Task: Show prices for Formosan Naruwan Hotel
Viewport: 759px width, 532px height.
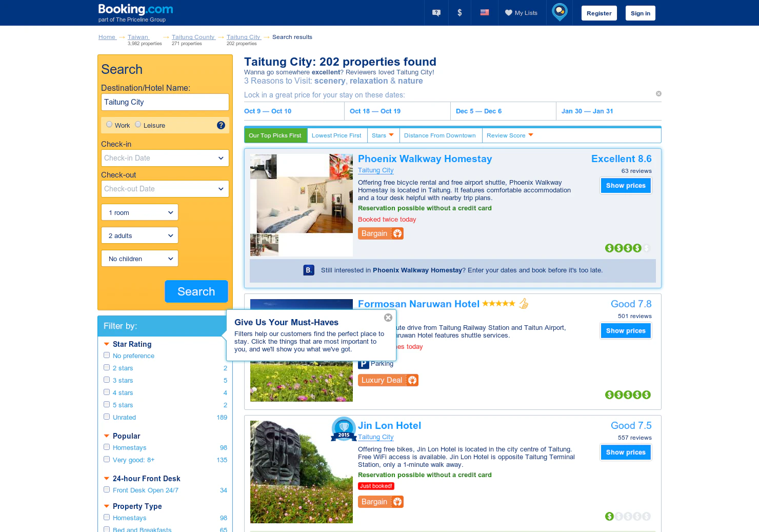Action: tap(626, 331)
